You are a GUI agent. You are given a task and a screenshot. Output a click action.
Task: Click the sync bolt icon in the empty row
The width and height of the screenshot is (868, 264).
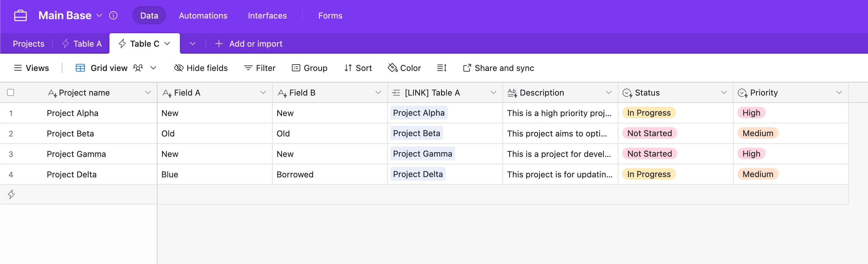11,194
